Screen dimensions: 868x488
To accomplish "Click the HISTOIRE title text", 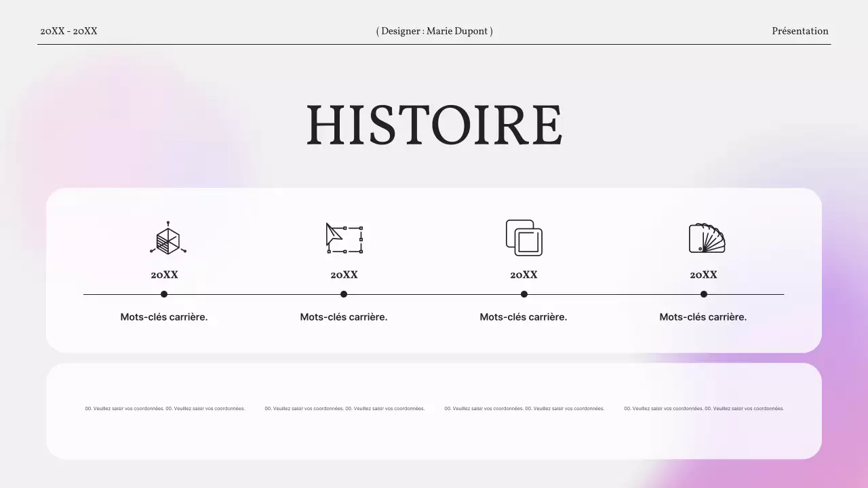I will 434,125.
